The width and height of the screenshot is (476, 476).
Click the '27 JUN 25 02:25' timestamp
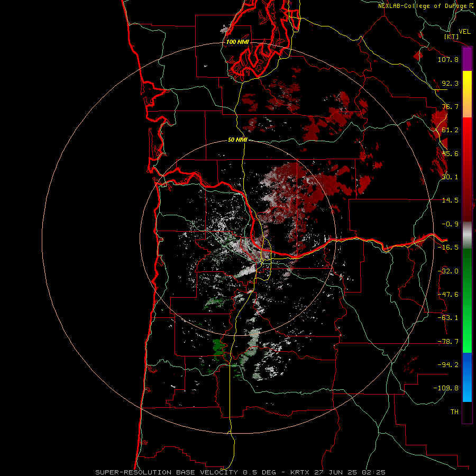point(349,472)
